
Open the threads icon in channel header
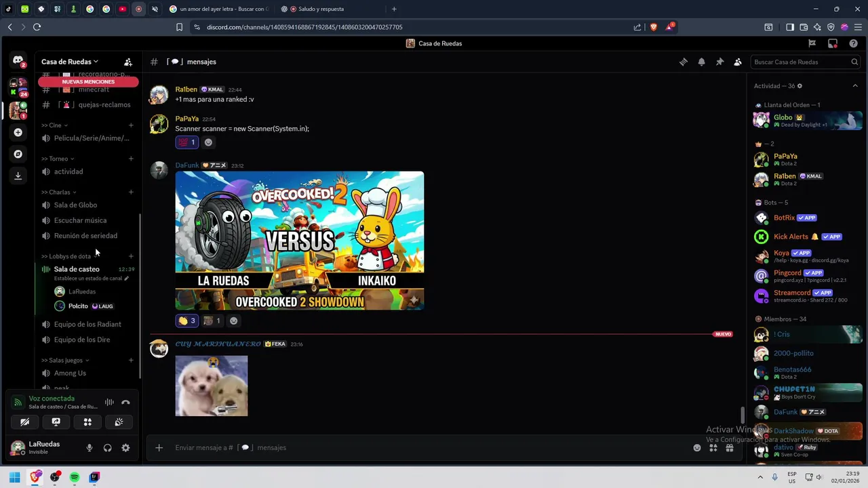(x=684, y=62)
